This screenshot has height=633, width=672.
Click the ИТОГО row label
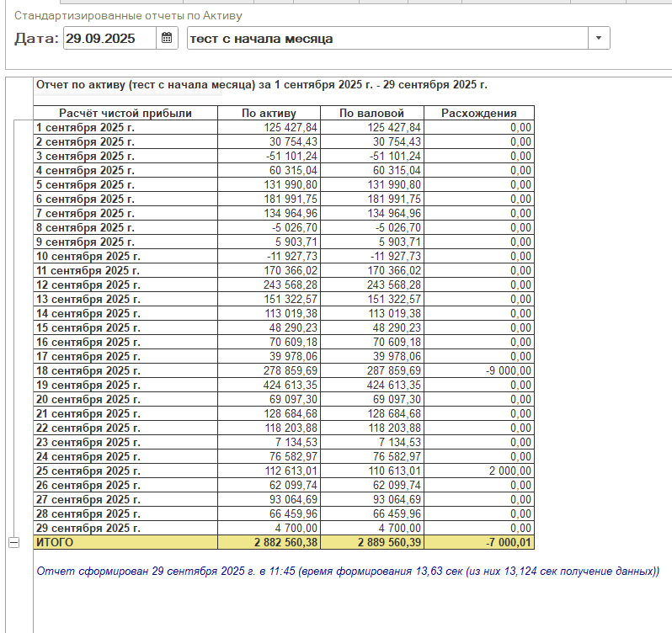pos(125,543)
